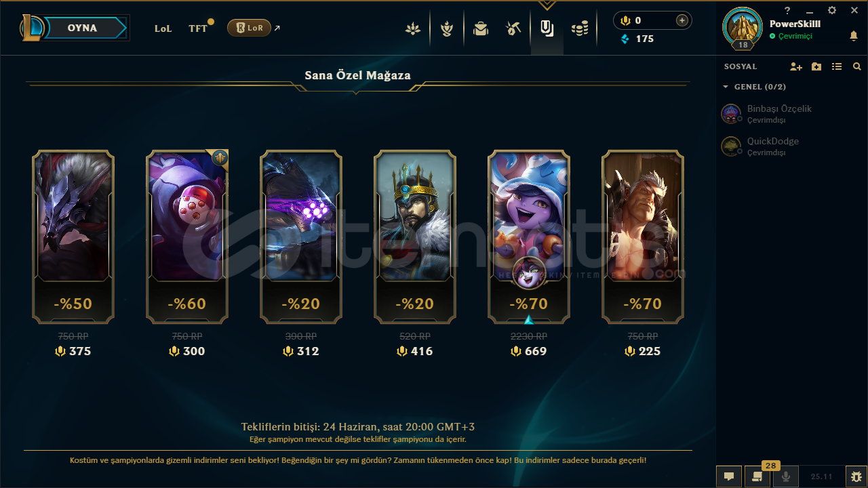Image resolution: width=868 pixels, height=488 pixels.
Task: Open the chat bubble icon at the bottom
Action: tap(729, 476)
